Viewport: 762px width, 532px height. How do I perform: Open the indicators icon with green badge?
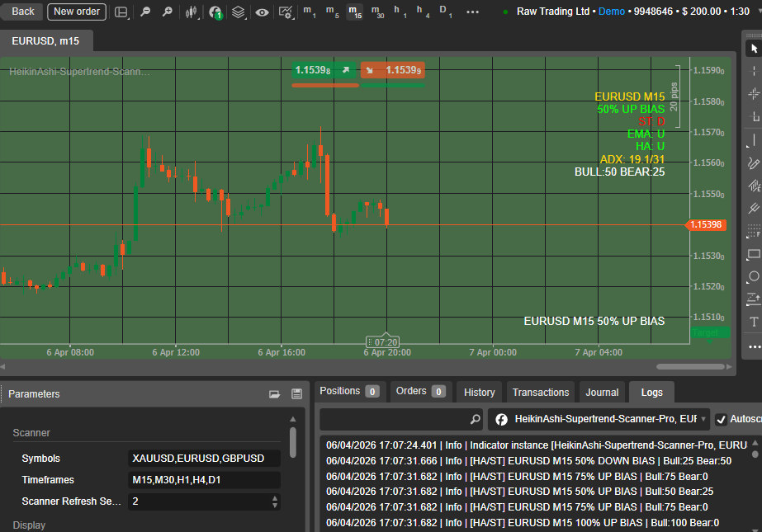215,12
